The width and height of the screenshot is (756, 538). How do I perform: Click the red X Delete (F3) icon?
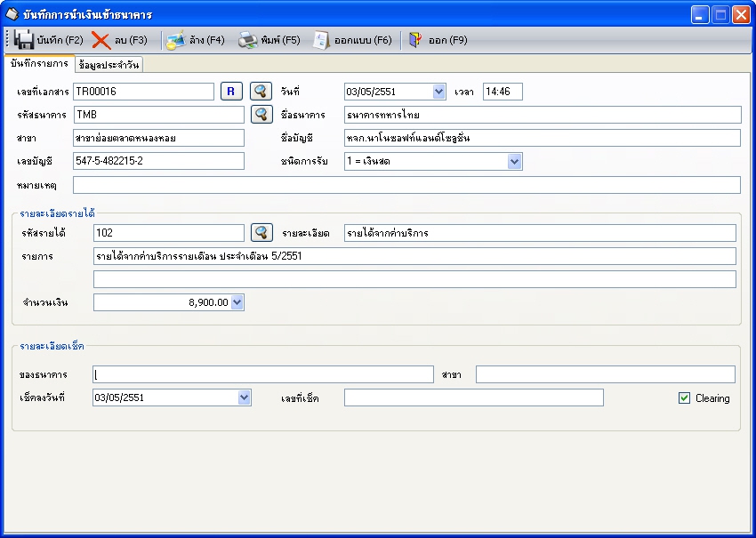(x=101, y=40)
